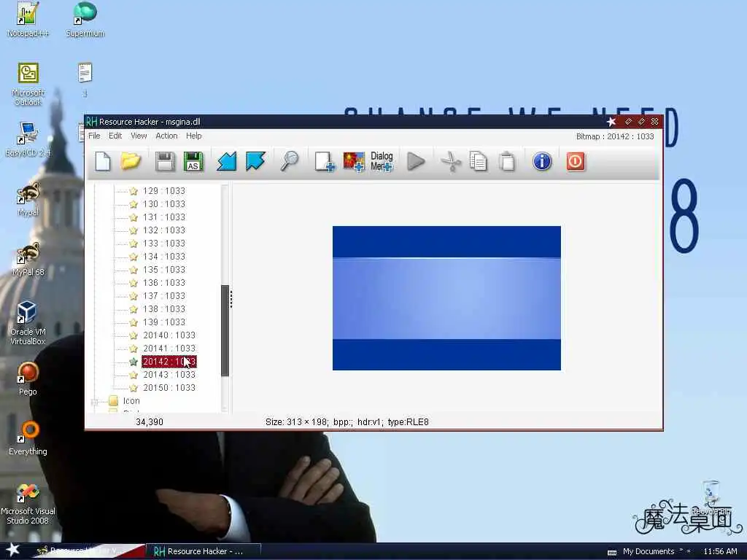Open a file with the folder icon
Image resolution: width=747 pixels, height=560 pixels.
[131, 161]
